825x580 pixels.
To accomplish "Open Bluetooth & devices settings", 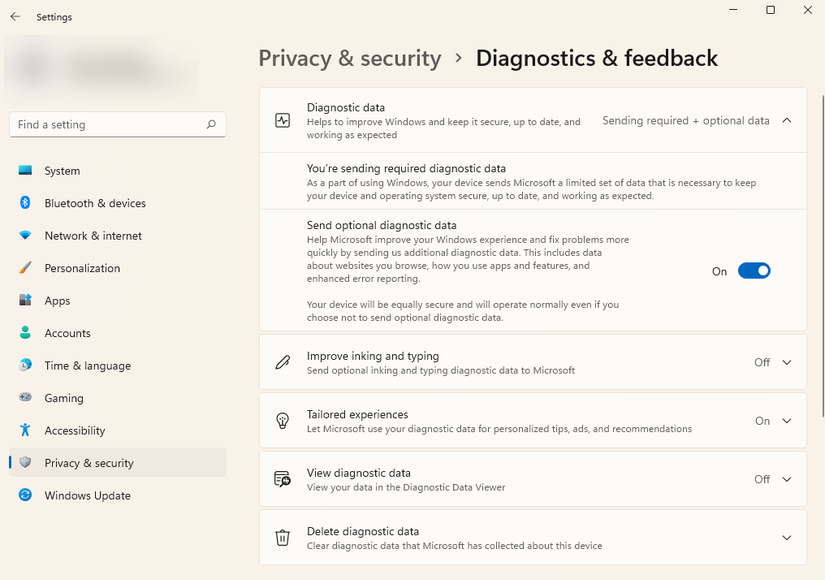I will pyautogui.click(x=26, y=203).
